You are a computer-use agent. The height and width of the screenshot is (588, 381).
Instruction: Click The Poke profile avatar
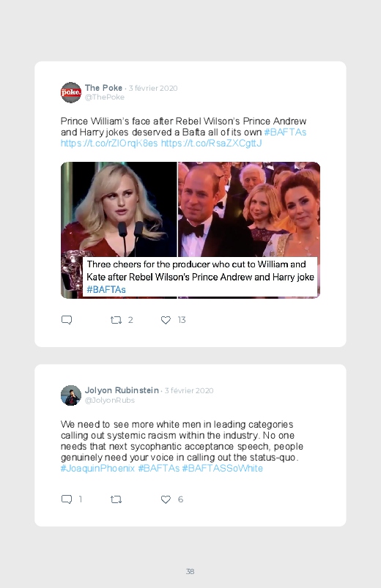point(71,92)
